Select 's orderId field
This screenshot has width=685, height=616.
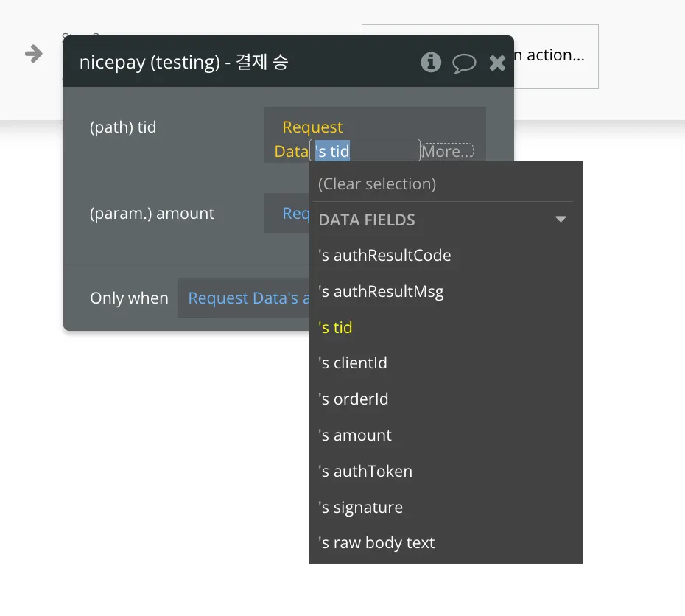(353, 399)
